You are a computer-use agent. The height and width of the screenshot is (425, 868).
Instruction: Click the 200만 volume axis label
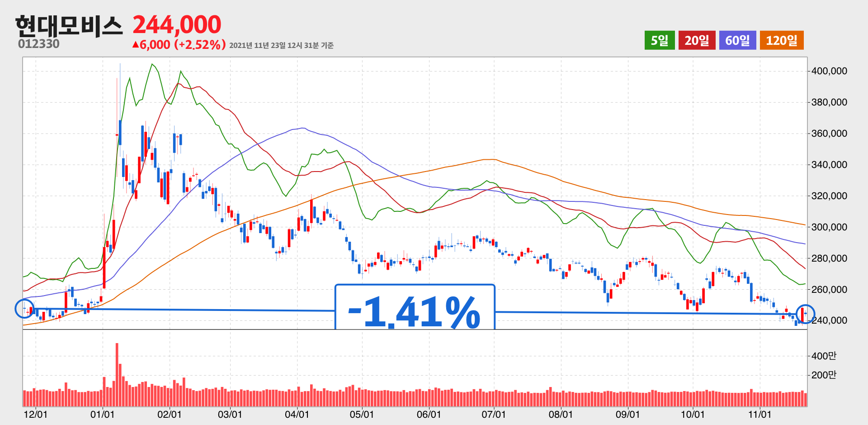pyautogui.click(x=824, y=375)
